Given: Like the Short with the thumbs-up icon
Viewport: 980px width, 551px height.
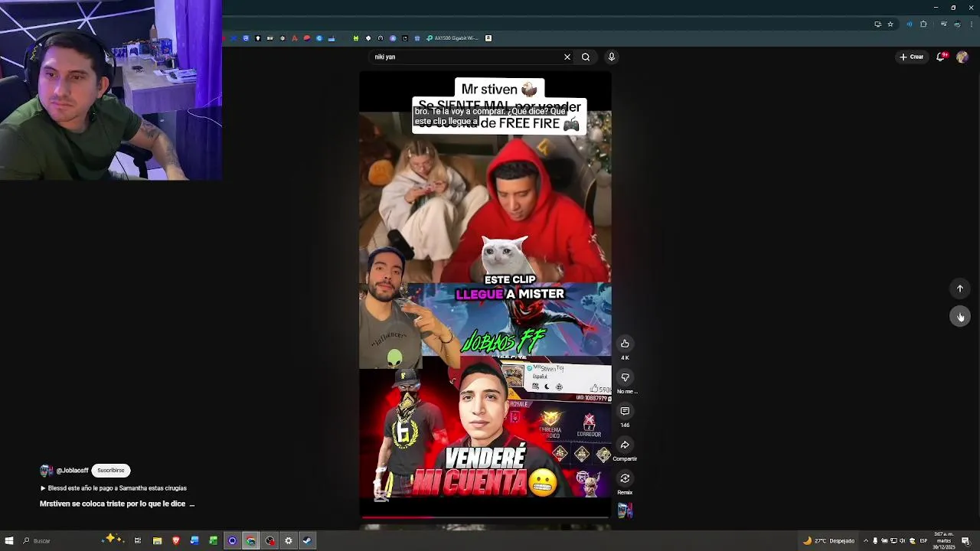Looking at the screenshot, I should coord(625,344).
